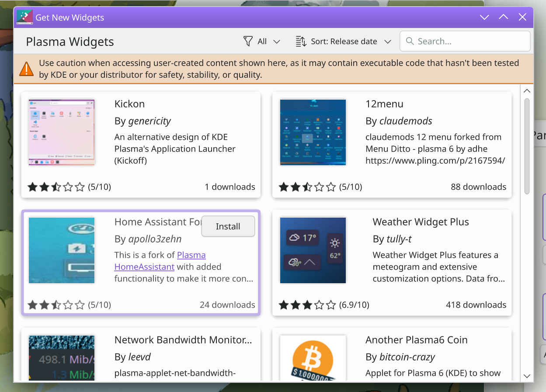Select the Network Bandwidth Monitor title

[183, 340]
